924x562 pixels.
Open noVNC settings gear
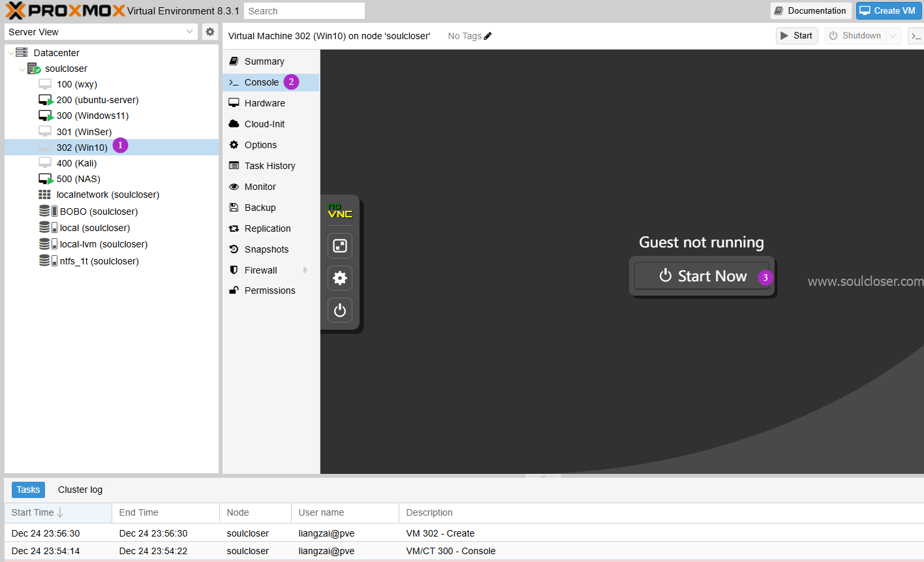coord(340,278)
